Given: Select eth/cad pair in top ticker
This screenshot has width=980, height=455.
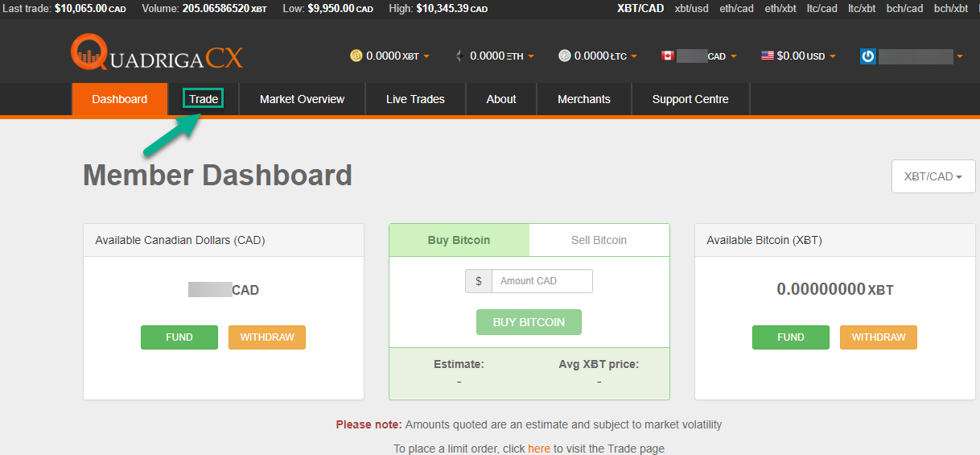Looking at the screenshot, I should tap(737, 8).
